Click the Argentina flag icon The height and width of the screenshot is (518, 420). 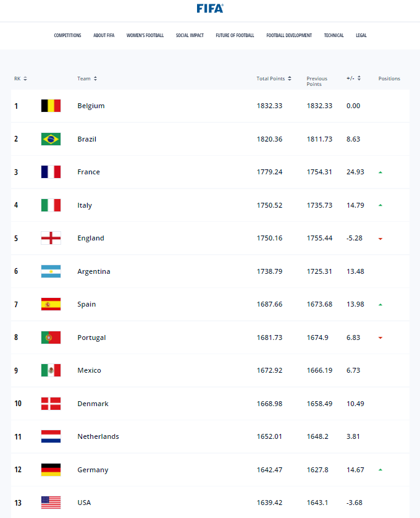51,271
